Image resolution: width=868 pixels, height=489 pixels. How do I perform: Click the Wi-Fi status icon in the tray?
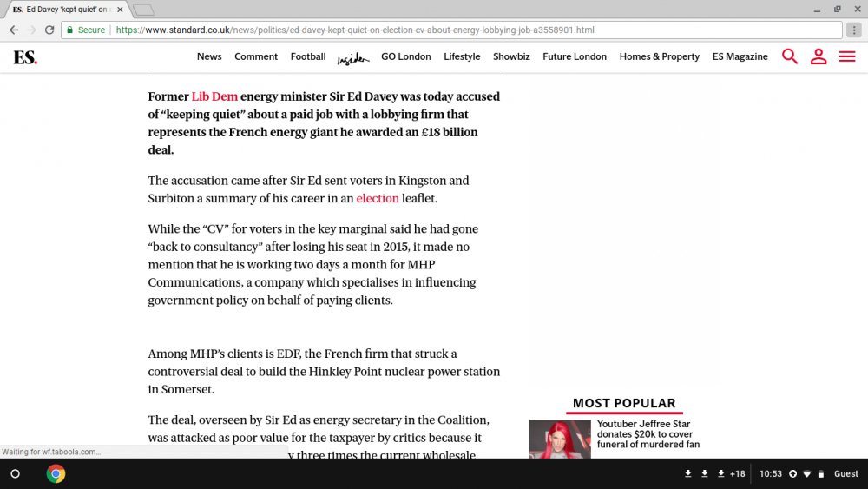tap(807, 474)
